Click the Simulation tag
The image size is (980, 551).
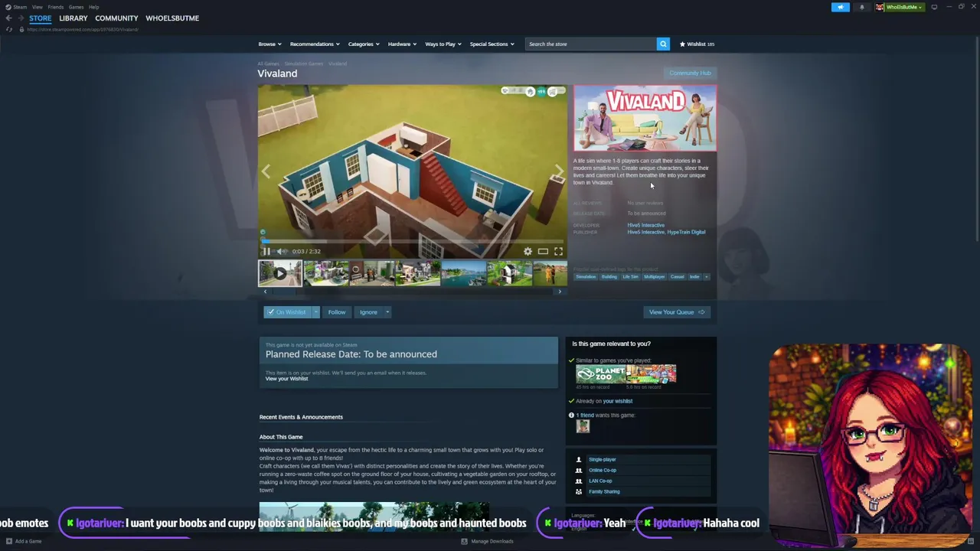(585, 276)
